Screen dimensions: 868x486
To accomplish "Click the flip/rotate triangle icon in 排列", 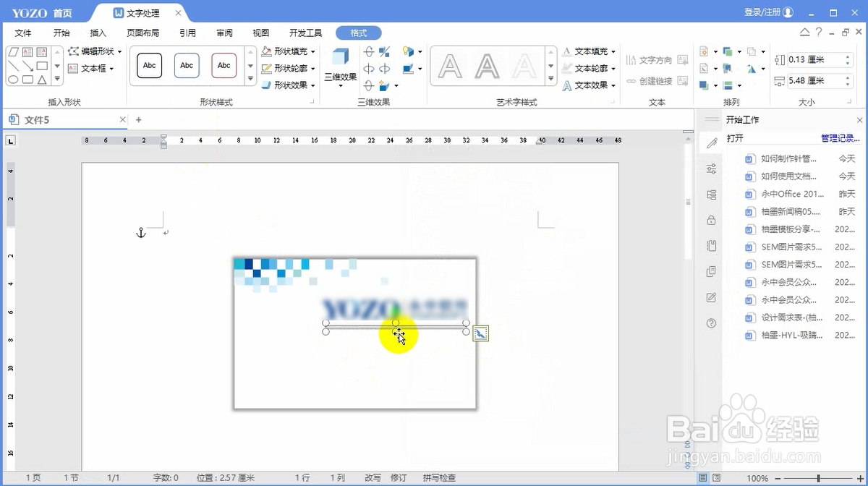I will pyautogui.click(x=752, y=69).
